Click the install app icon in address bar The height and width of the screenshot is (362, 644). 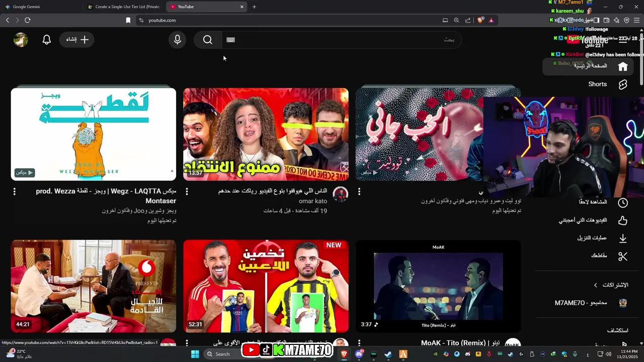(445, 20)
